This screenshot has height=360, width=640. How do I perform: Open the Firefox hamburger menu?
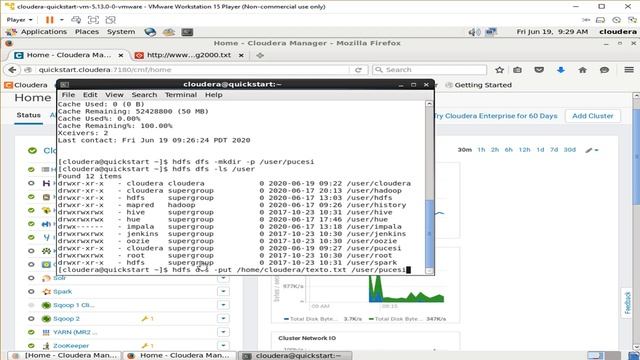[629, 70]
